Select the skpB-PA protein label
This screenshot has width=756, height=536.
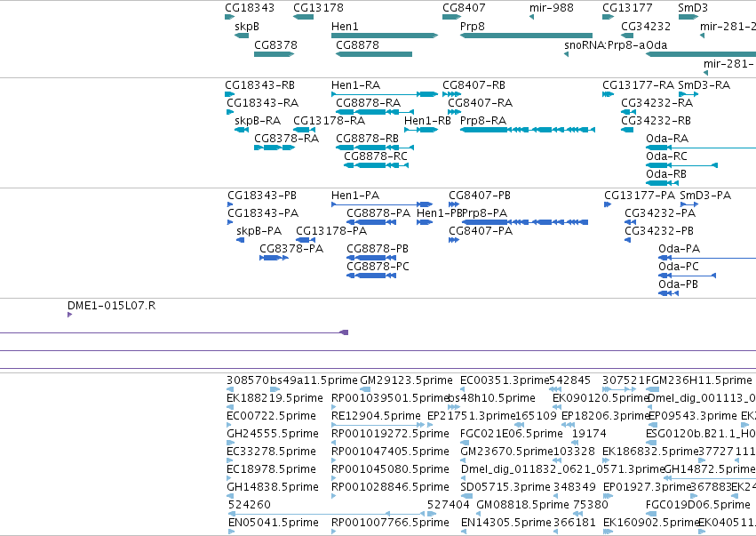click(259, 232)
